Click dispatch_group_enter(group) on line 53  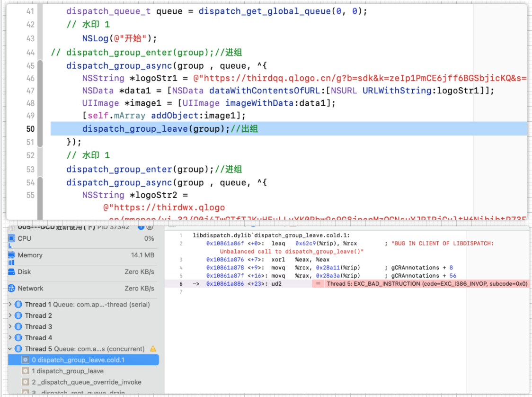(x=140, y=169)
